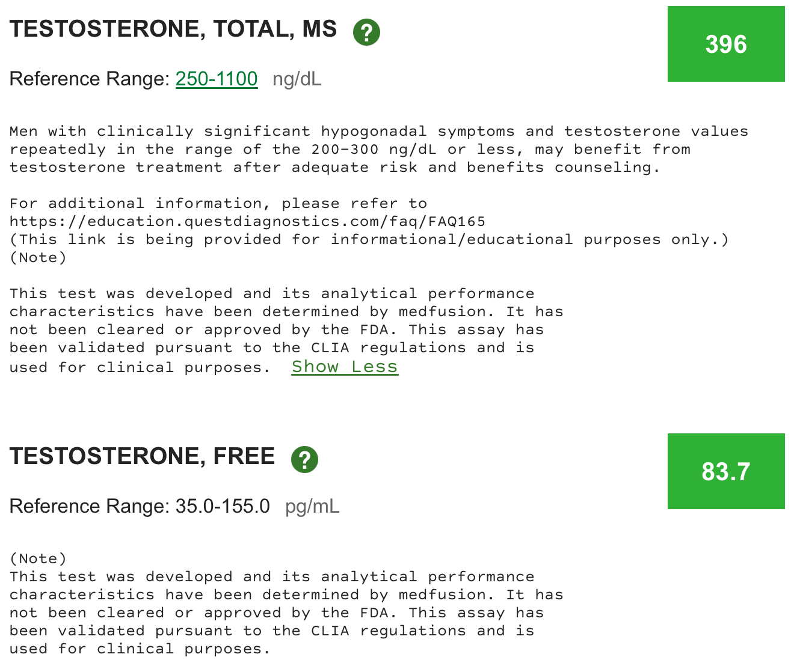Click the pg/mL unit label
The image size is (794, 672).
point(312,506)
